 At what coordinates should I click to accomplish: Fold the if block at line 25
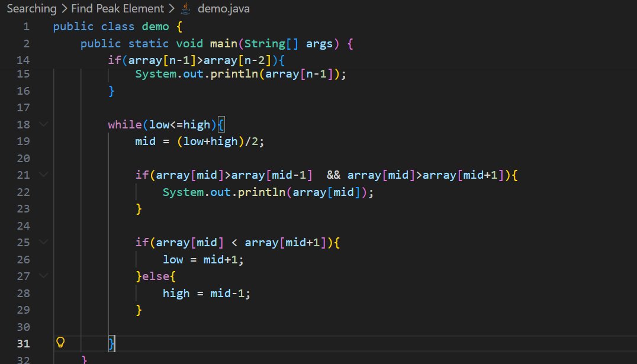pos(43,242)
